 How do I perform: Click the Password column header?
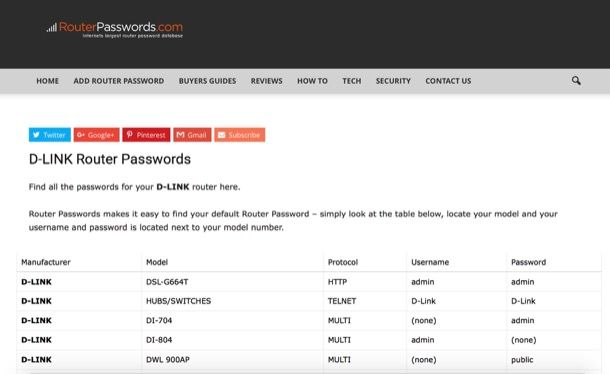[x=528, y=262]
